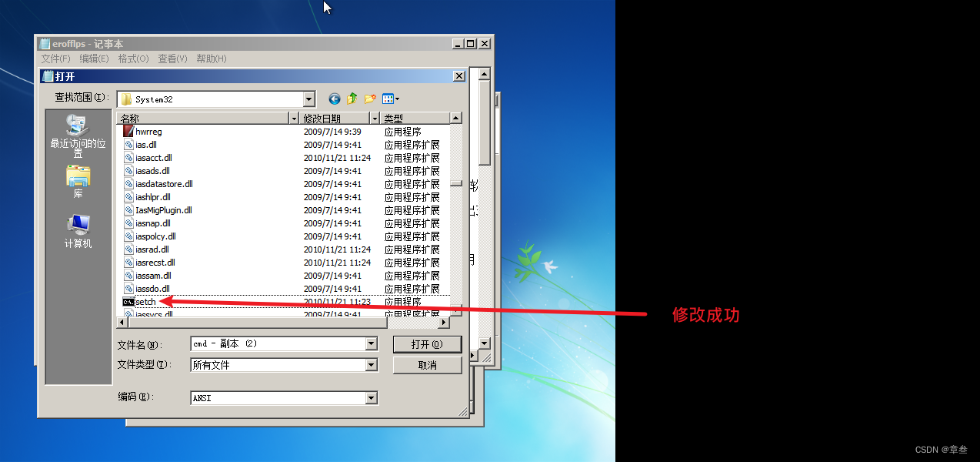Click the Recent Places sidebar icon
Image resolution: width=980 pixels, height=462 pixels.
[x=78, y=125]
